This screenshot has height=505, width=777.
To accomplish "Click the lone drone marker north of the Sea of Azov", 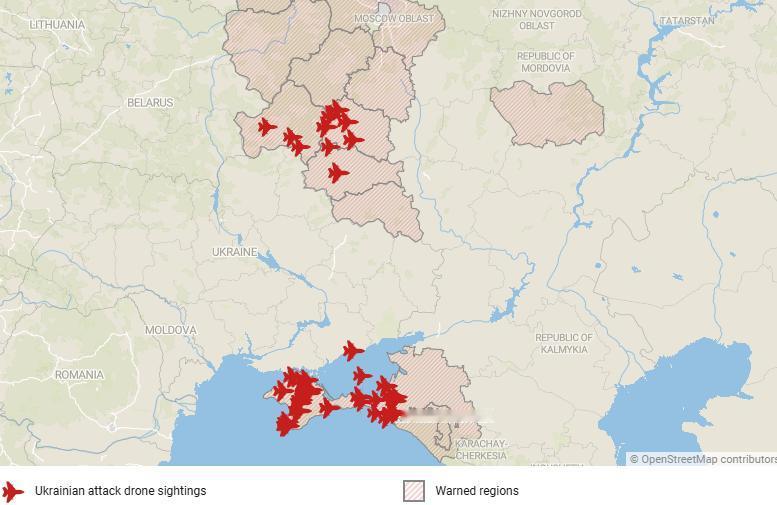I will 353,350.
